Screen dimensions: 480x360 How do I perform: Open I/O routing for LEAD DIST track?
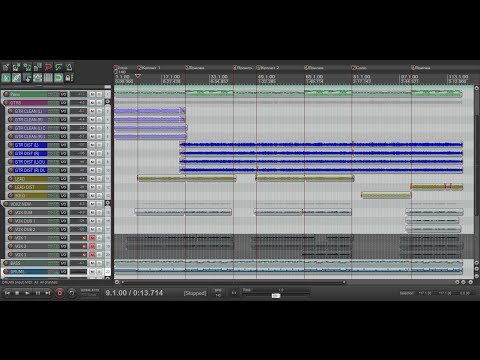point(63,187)
